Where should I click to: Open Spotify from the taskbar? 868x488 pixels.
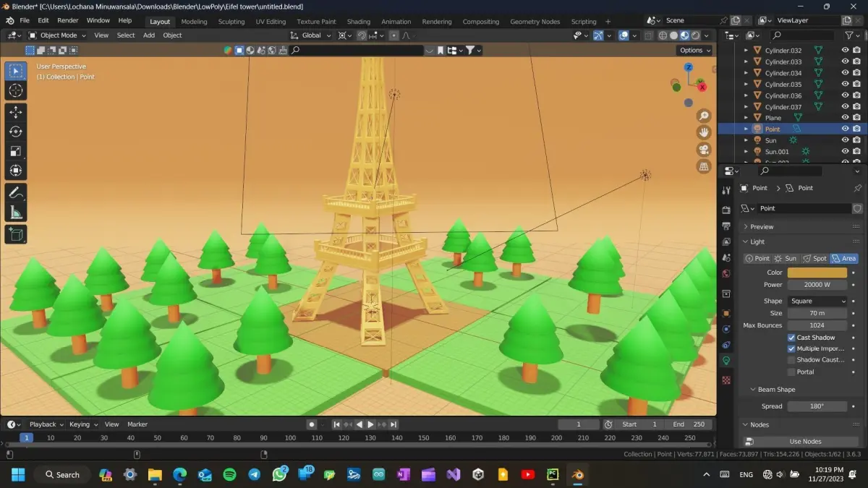[229, 474]
